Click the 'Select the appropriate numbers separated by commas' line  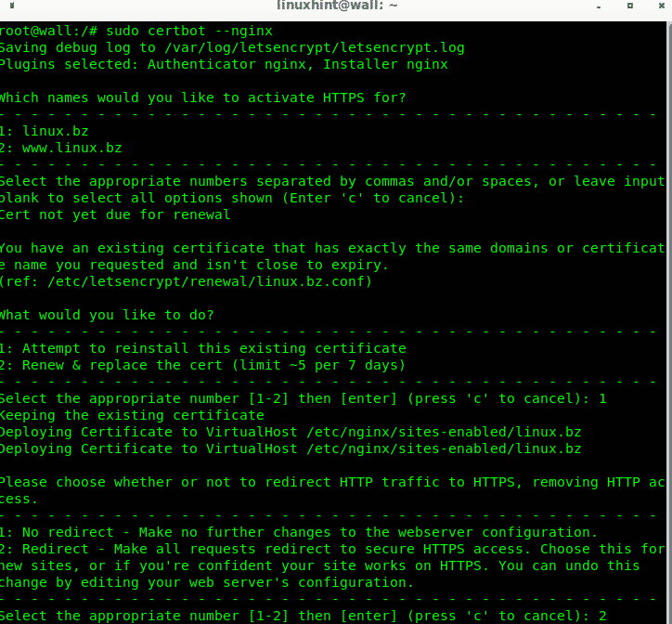pyautogui.click(x=332, y=181)
